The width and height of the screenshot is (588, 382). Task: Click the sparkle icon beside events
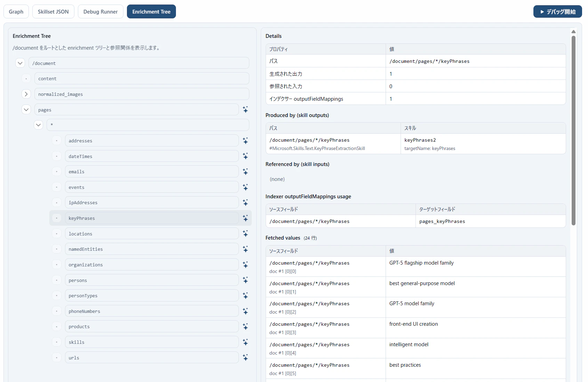coord(245,187)
